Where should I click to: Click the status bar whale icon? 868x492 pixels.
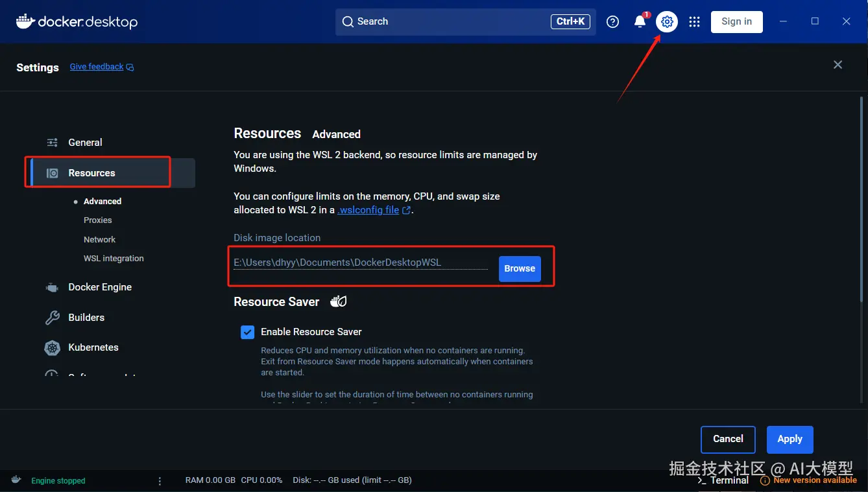[x=16, y=480]
